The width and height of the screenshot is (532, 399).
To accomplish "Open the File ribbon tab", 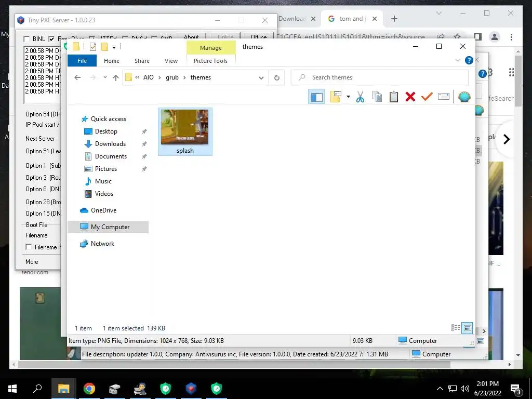I will coord(82,61).
